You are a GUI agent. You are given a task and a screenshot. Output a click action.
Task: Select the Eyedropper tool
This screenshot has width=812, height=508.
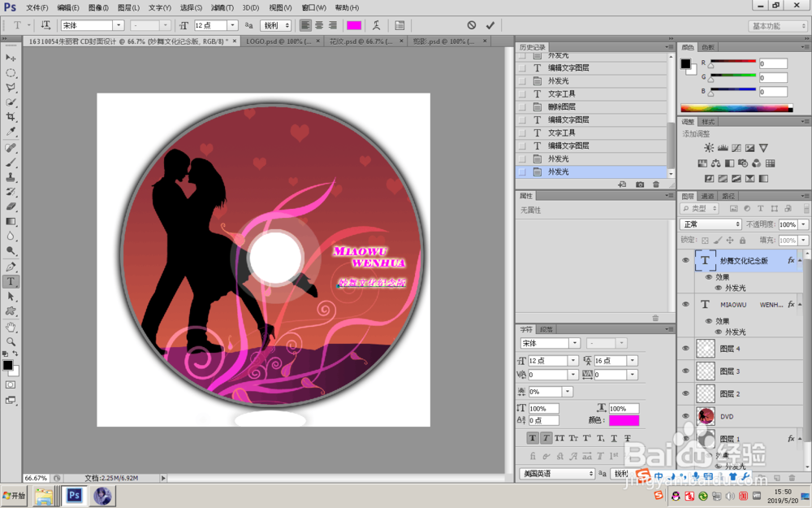[11, 131]
